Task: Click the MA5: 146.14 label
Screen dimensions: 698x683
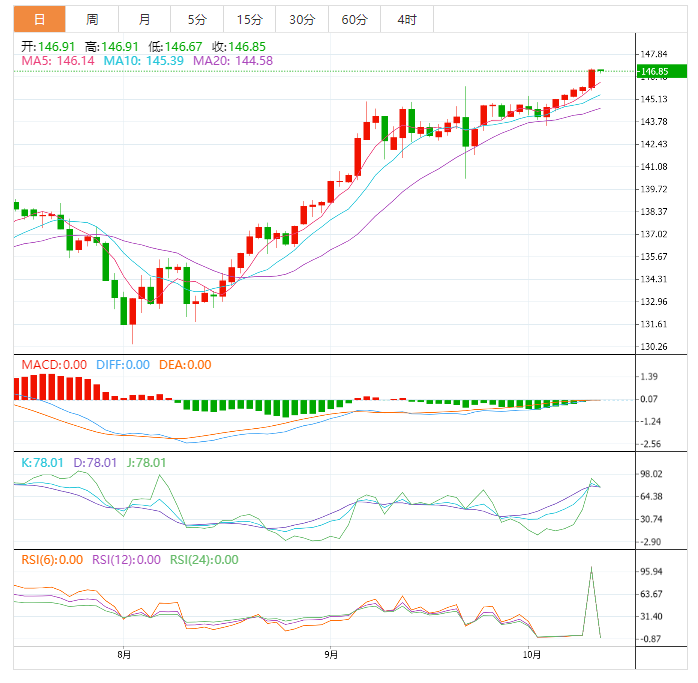Action: 58,61
